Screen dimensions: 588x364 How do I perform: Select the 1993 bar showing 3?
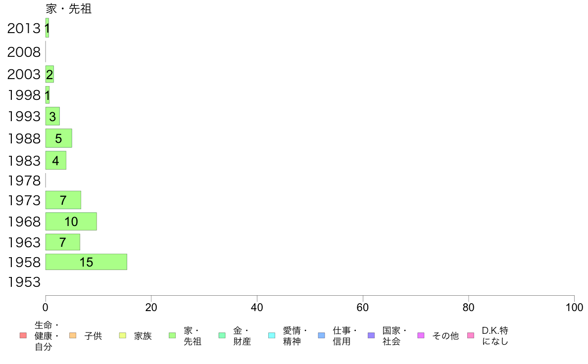[x=52, y=116]
